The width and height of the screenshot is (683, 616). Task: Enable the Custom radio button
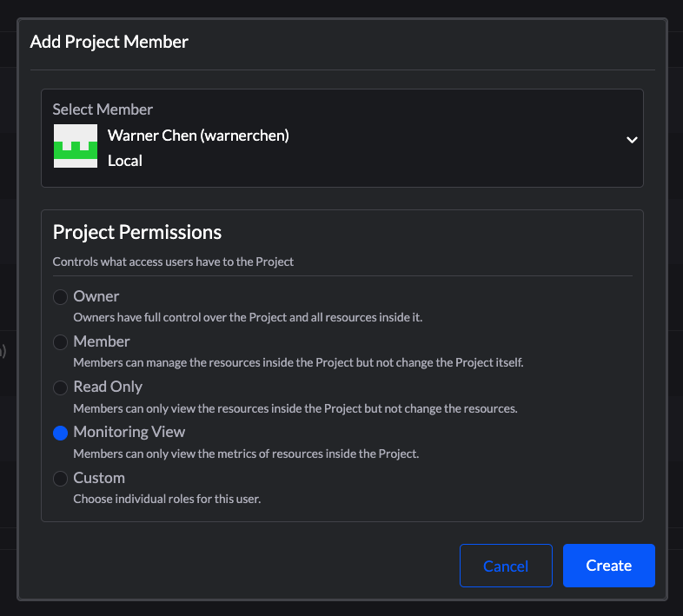tap(60, 479)
